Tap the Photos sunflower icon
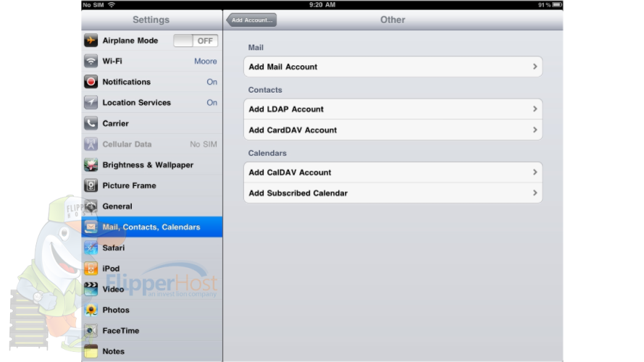Viewport: 644px width, 362px height. point(91,310)
